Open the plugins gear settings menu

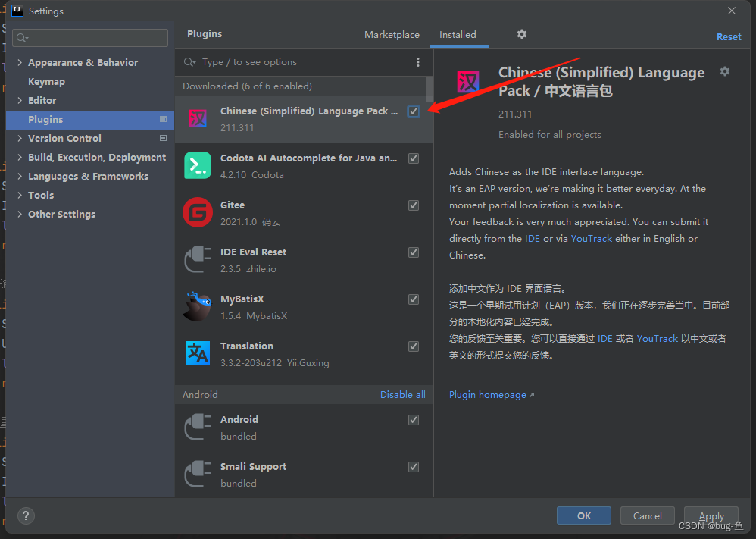pos(522,34)
